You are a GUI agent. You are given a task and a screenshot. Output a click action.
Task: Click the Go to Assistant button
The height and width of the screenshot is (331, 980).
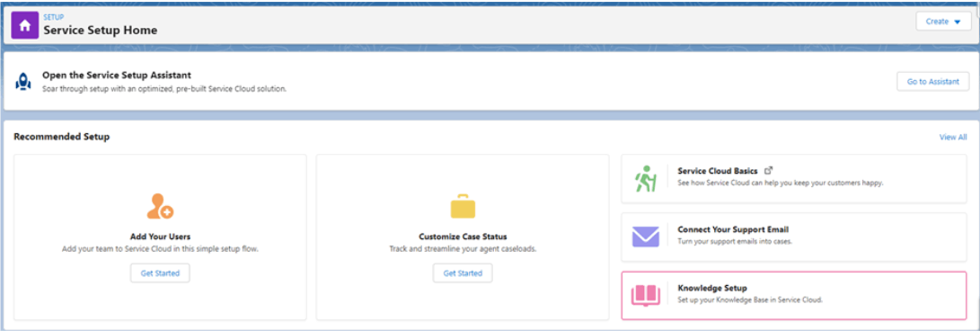[x=933, y=81]
